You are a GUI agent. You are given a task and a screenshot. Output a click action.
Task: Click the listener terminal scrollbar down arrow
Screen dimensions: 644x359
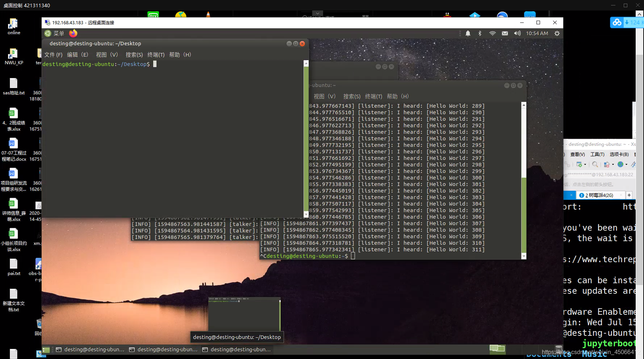click(x=524, y=256)
